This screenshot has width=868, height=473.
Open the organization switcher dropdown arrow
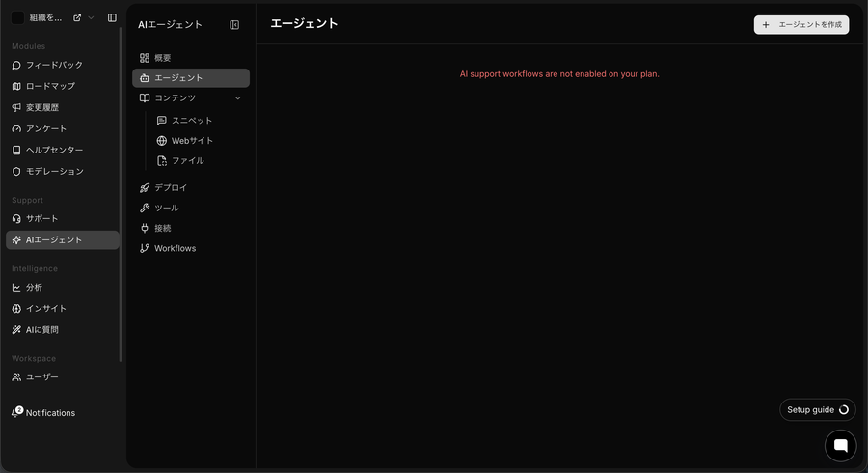click(x=91, y=17)
